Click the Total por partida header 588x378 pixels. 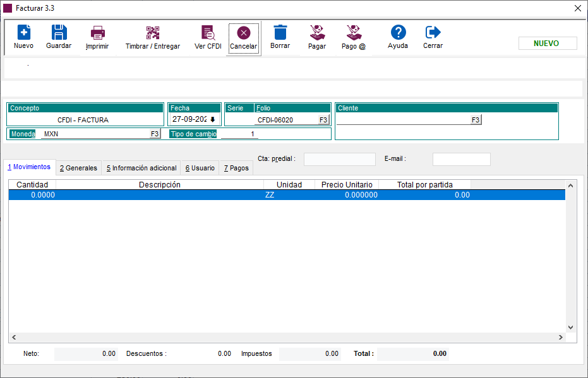coord(425,185)
